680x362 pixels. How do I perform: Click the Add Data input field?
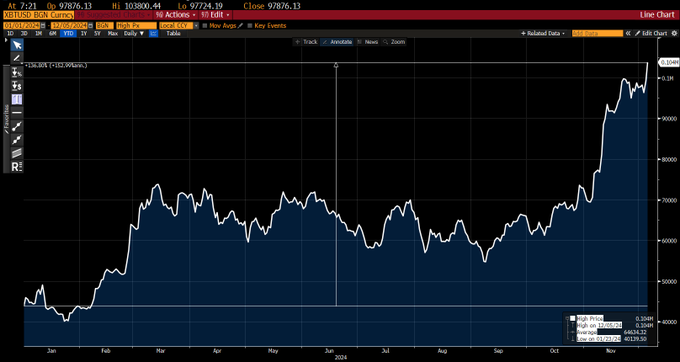[x=597, y=33]
